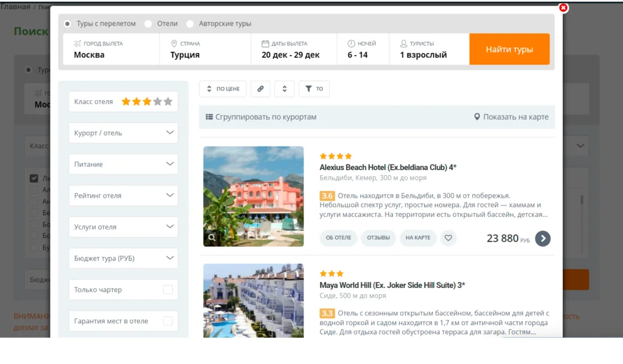Click the dropdown chevron in background page
Viewport: 623px width, 364px height.
[580, 146]
